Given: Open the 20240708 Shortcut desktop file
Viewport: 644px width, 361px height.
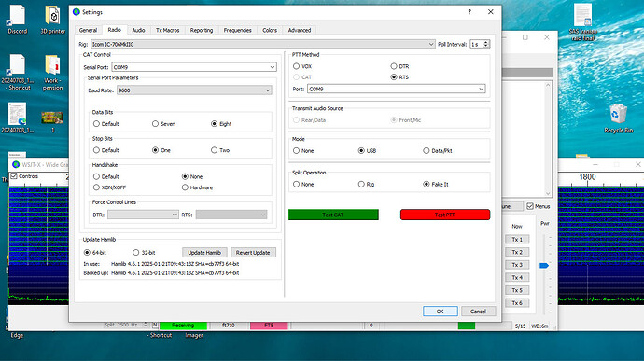Looking at the screenshot, I should tap(17, 72).
